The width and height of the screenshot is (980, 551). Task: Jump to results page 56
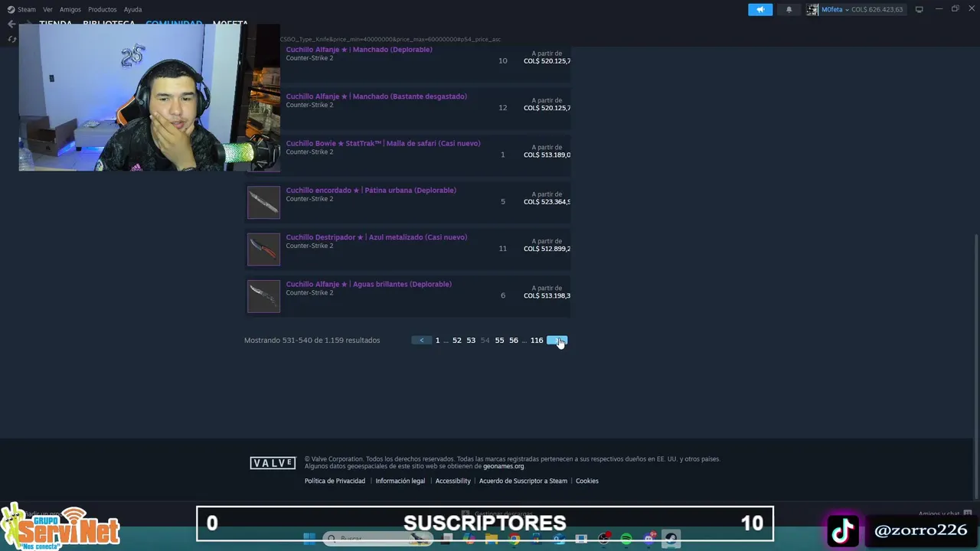coord(514,341)
